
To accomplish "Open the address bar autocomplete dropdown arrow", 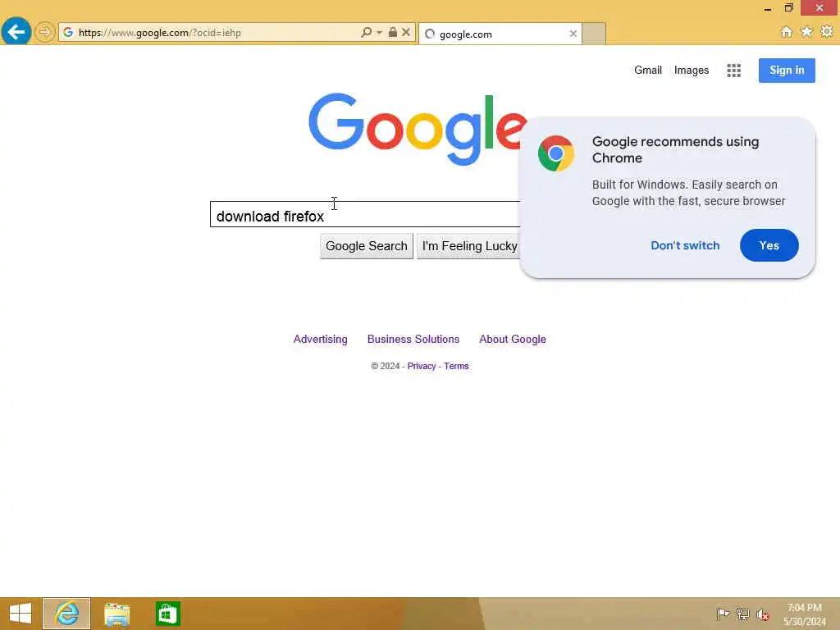I will click(x=379, y=33).
